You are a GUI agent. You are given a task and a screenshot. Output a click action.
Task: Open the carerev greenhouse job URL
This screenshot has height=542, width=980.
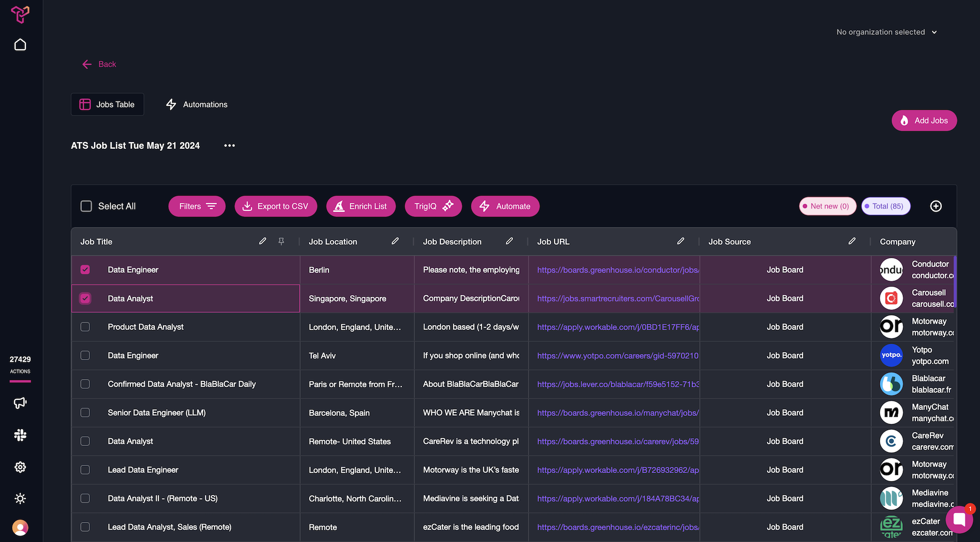618,441
